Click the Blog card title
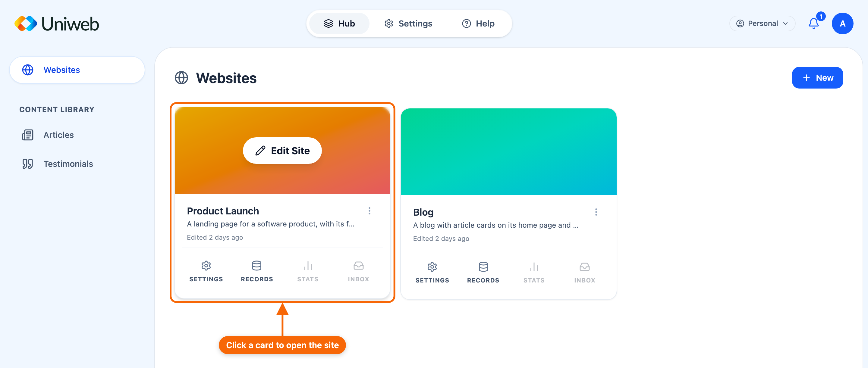This screenshot has height=368, width=868. click(423, 212)
